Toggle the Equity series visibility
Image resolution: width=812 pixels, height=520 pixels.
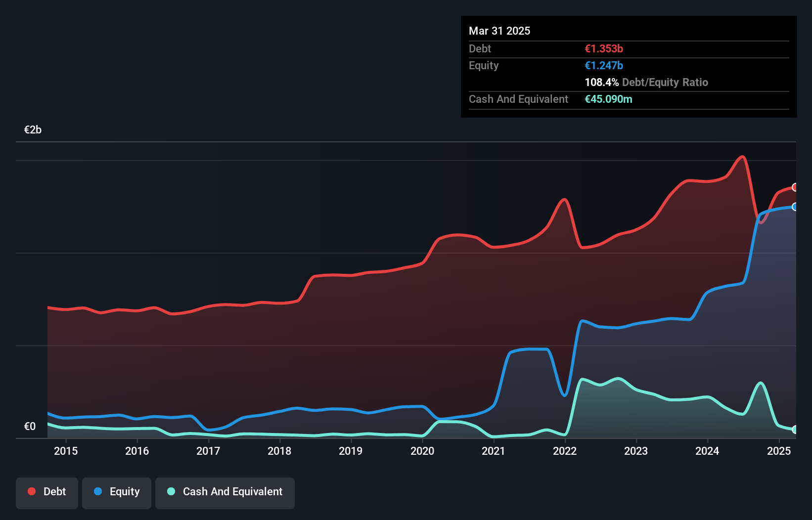(116, 493)
